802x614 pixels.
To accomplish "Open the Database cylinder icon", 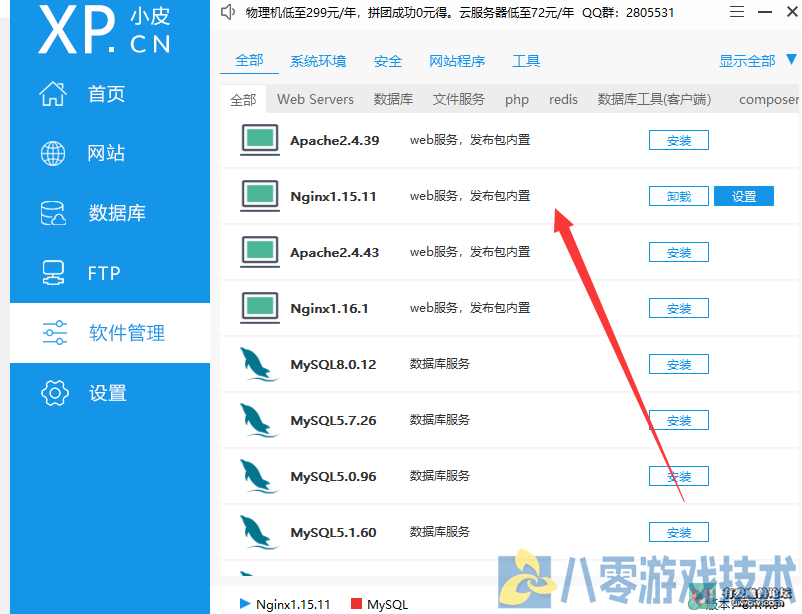I will pos(53,213).
